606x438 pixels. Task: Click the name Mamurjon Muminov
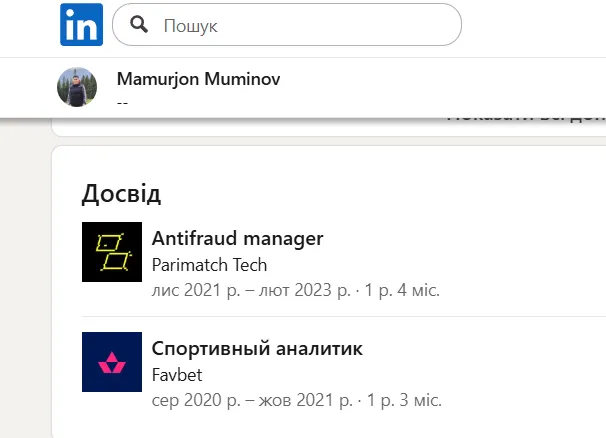click(198, 79)
